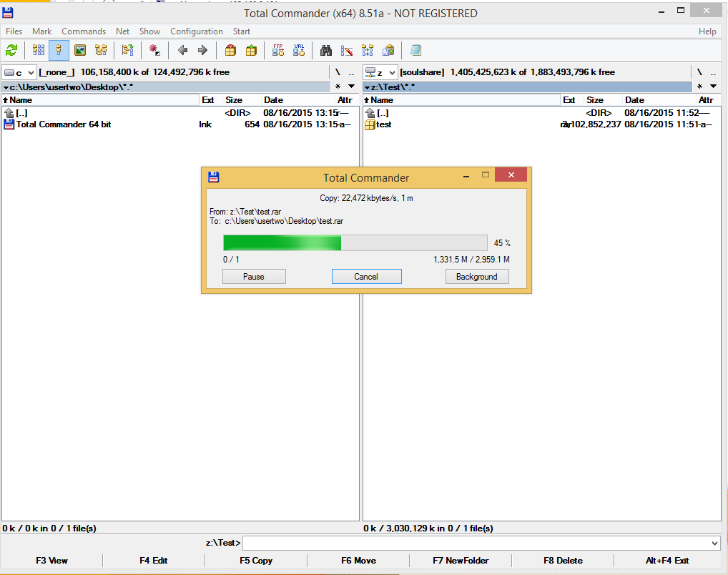728x575 pixels.
Task: Send the copy to Background
Action: pos(477,276)
